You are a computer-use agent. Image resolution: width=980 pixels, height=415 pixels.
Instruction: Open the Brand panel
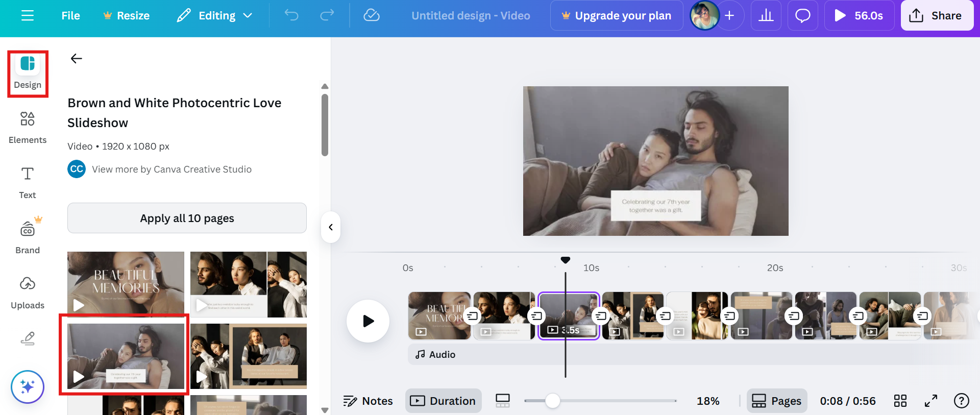click(28, 236)
